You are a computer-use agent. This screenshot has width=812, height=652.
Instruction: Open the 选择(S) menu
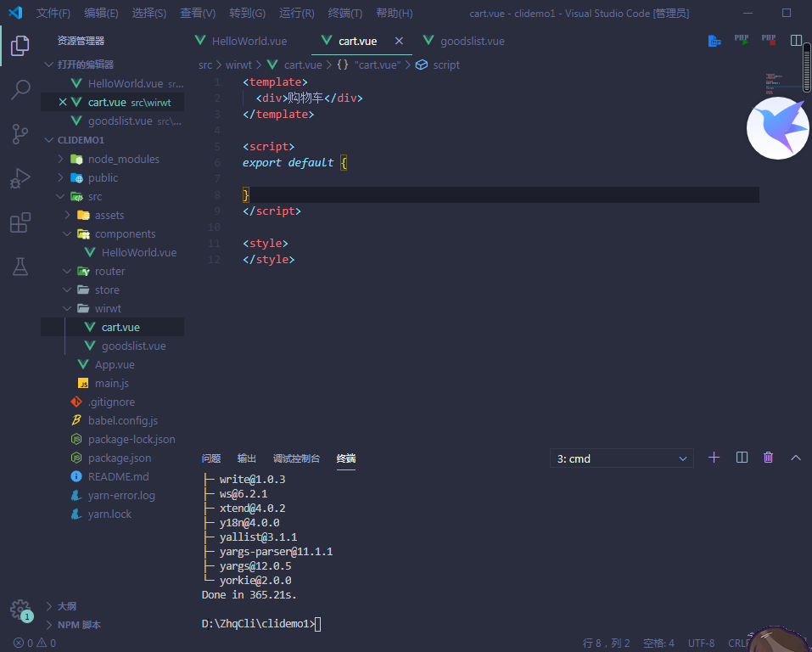(x=149, y=13)
